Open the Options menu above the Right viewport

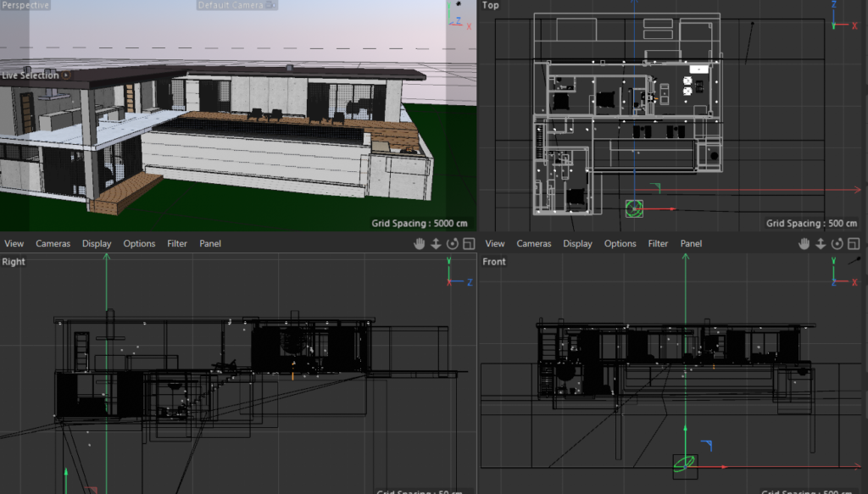coord(139,244)
